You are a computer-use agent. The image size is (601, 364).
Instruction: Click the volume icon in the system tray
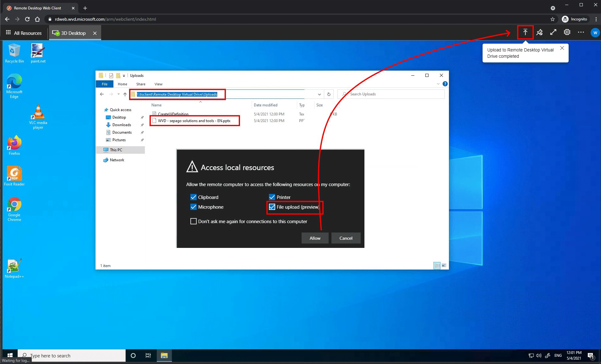point(538,355)
